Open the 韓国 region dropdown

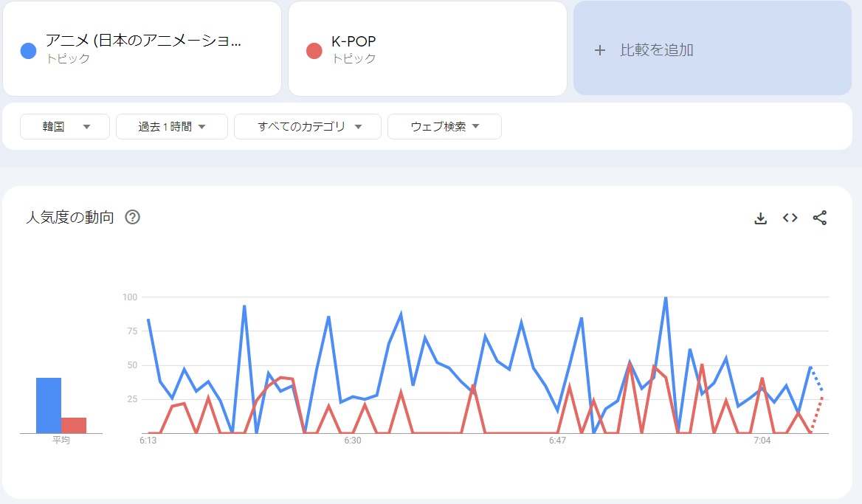pyautogui.click(x=65, y=127)
